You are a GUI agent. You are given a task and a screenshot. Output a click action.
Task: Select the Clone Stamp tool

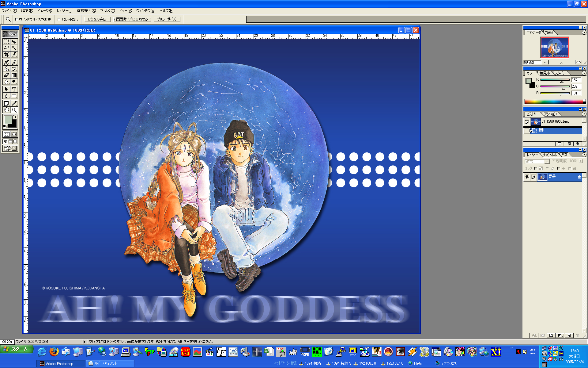click(6, 69)
